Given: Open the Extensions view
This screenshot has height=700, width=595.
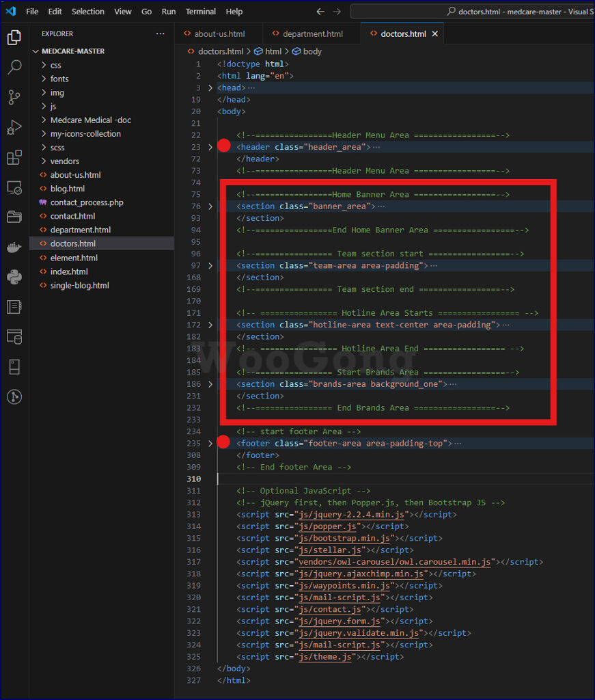Looking at the screenshot, I should (x=14, y=157).
